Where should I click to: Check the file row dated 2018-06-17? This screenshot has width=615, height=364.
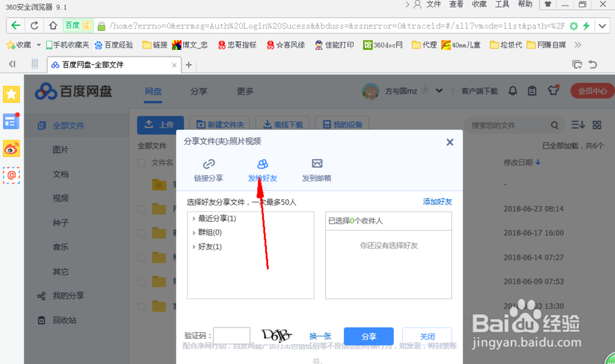coord(141,234)
